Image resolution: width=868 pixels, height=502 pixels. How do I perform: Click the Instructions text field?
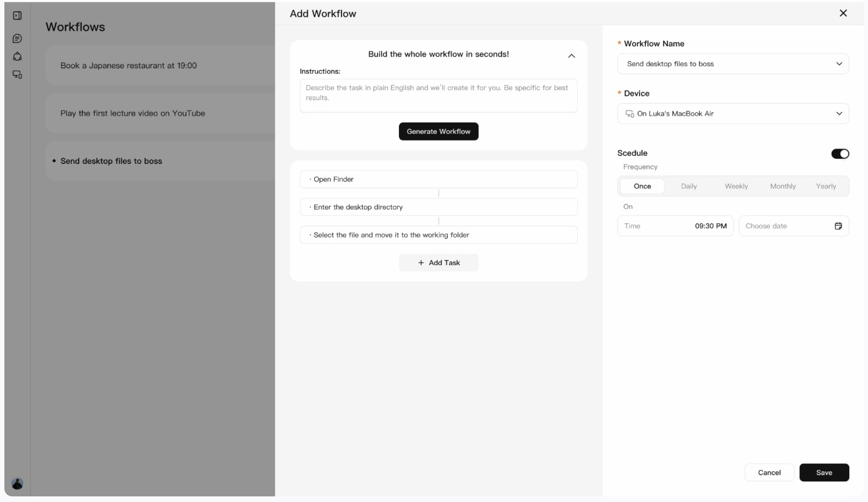(438, 96)
